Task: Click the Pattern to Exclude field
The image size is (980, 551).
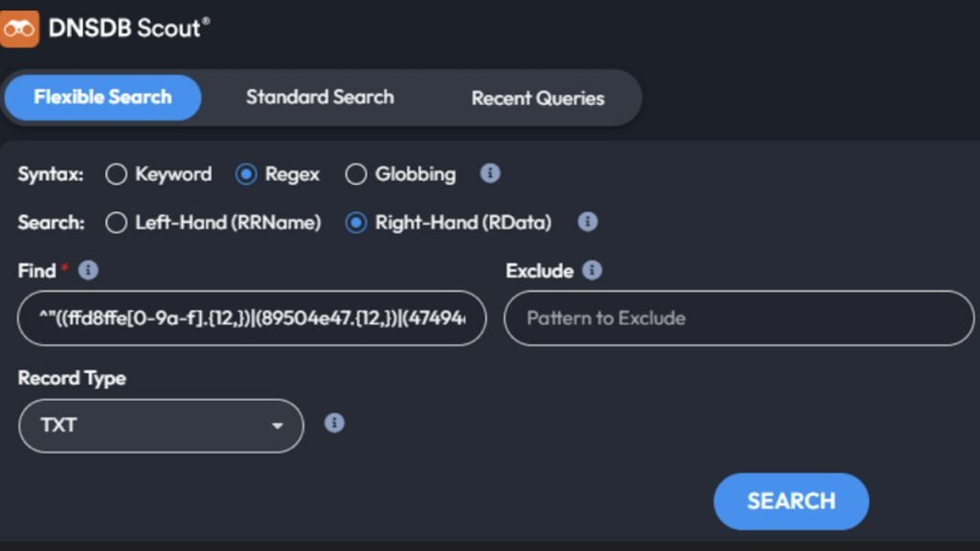Action: pos(738,319)
